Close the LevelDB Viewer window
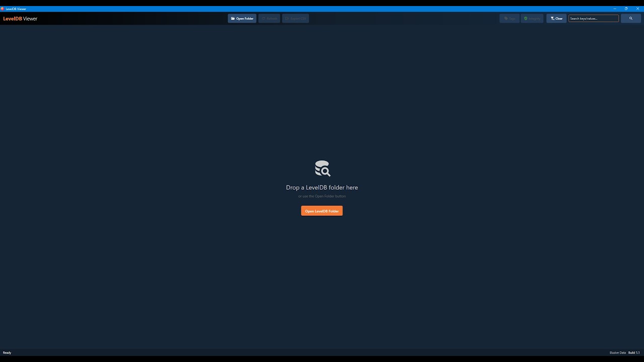Viewport: 644px width, 362px height. [638, 9]
